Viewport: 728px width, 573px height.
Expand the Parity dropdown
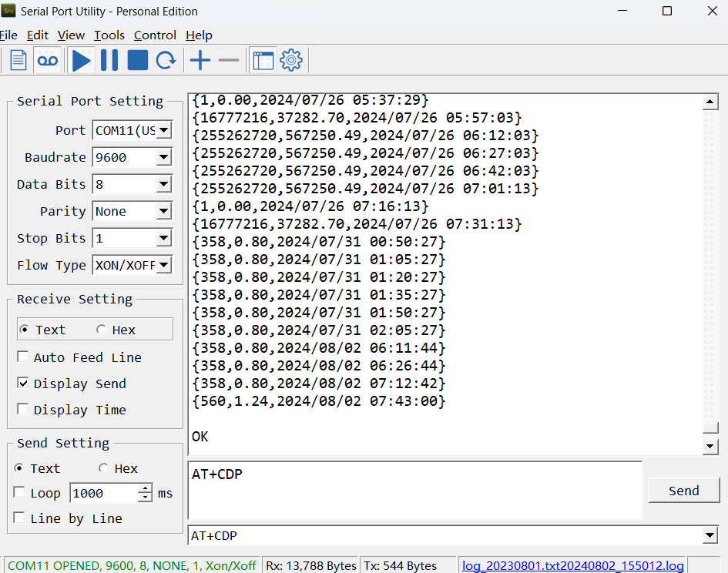163,211
